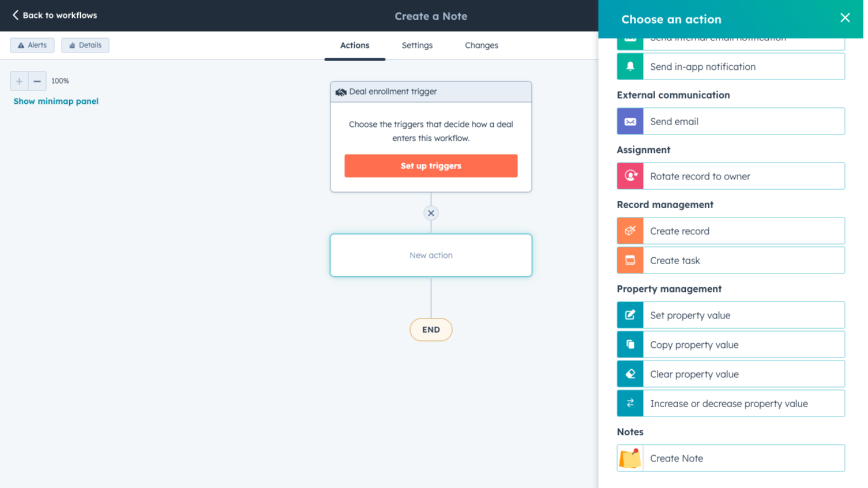The height and width of the screenshot is (488, 868).
Task: Pick the Create Note sticky note icon
Action: [x=630, y=458]
